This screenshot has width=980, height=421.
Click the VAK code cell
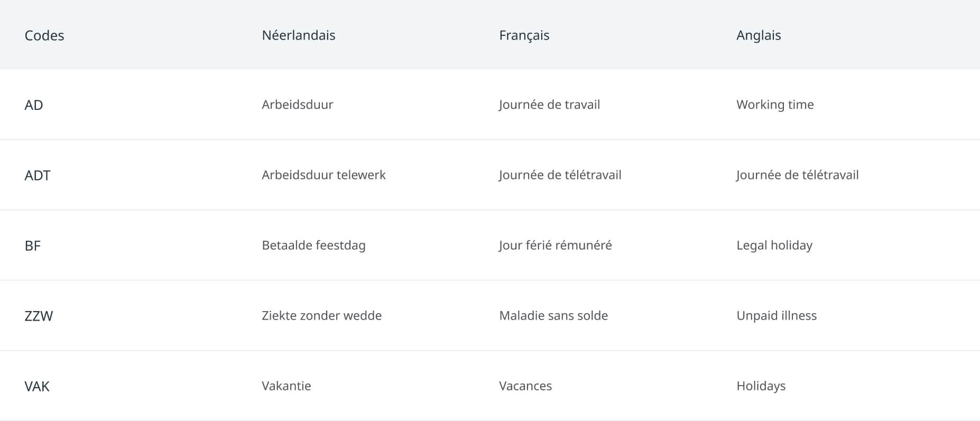point(37,386)
